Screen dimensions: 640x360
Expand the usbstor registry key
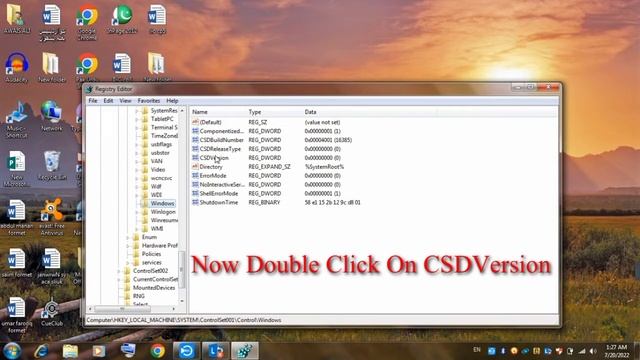(137, 153)
